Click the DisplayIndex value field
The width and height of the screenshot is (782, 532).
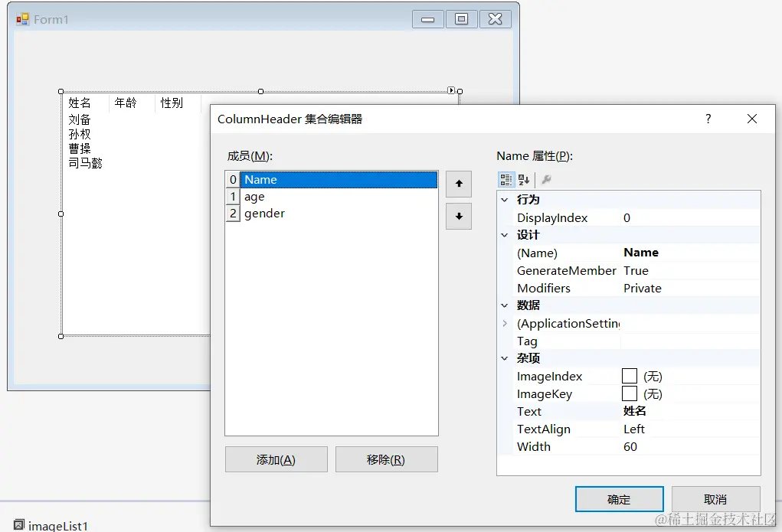(x=690, y=218)
